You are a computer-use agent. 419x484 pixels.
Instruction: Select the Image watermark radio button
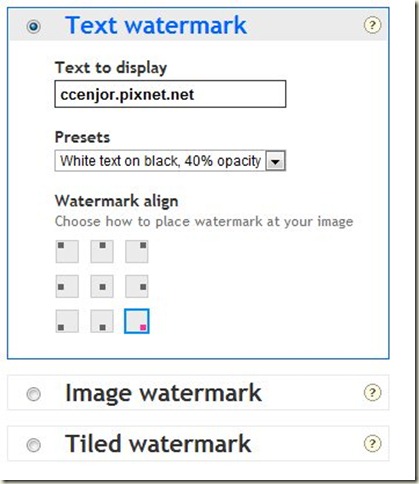(34, 394)
